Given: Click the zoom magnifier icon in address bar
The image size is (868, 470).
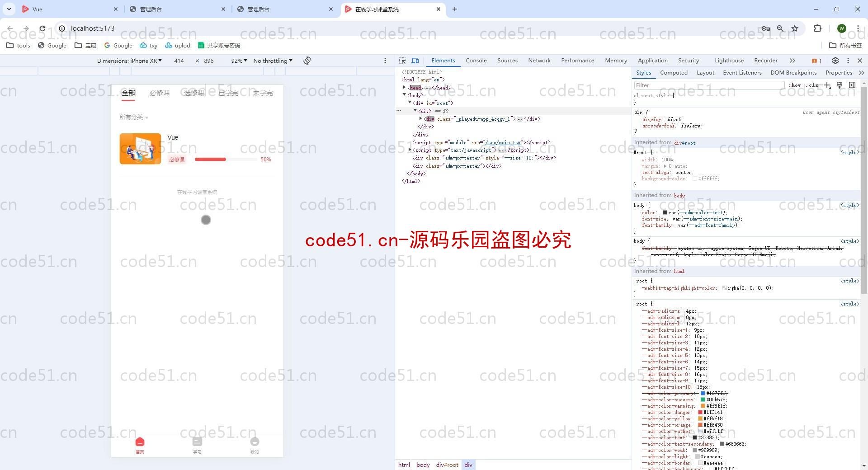Looking at the screenshot, I should [780, 28].
